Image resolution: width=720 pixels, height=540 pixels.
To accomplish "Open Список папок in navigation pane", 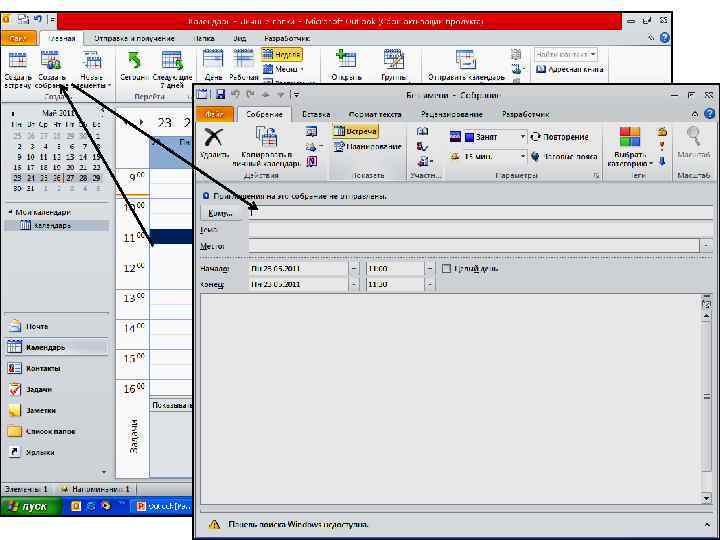I will tap(57, 431).
